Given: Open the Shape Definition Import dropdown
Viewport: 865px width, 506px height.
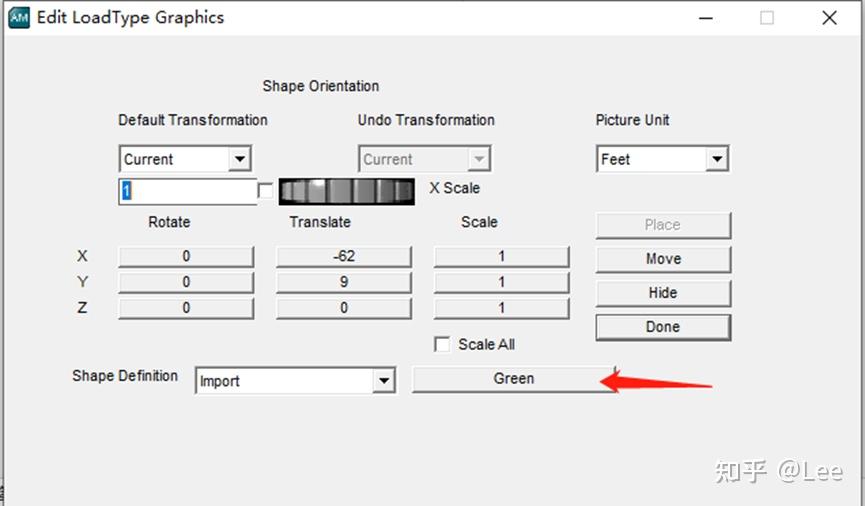Looking at the screenshot, I should [x=295, y=381].
